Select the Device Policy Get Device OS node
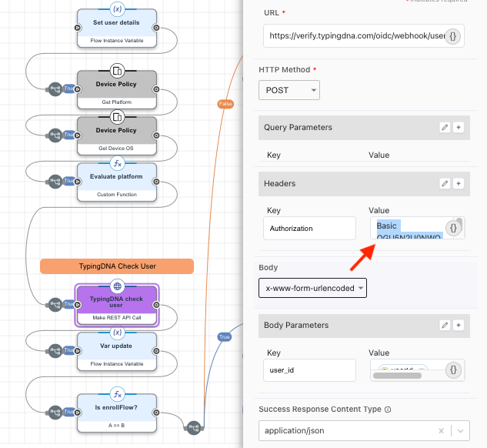Image resolution: width=487 pixels, height=448 pixels. coord(117,135)
